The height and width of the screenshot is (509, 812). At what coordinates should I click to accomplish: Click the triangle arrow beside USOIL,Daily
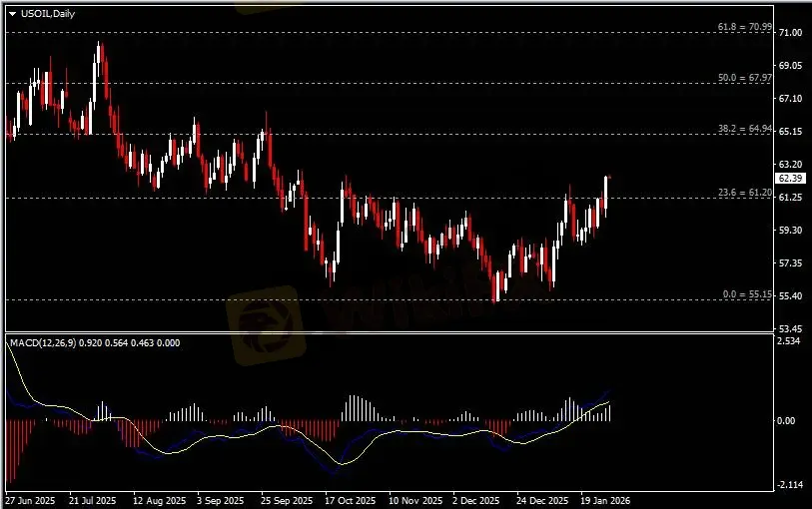[12, 14]
